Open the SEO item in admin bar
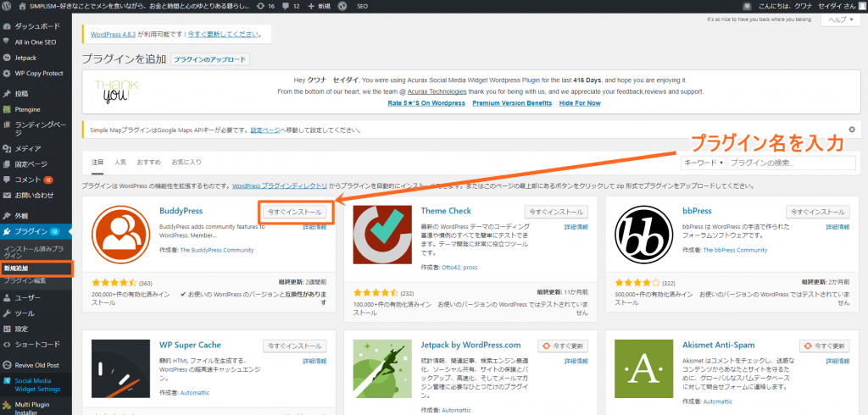868x415 pixels. point(364,6)
